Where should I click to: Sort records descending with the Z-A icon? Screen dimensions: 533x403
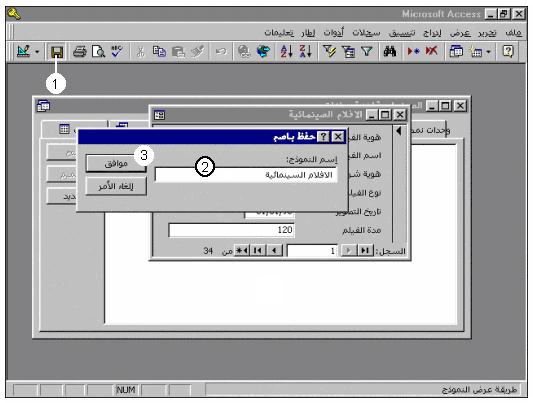(x=305, y=52)
